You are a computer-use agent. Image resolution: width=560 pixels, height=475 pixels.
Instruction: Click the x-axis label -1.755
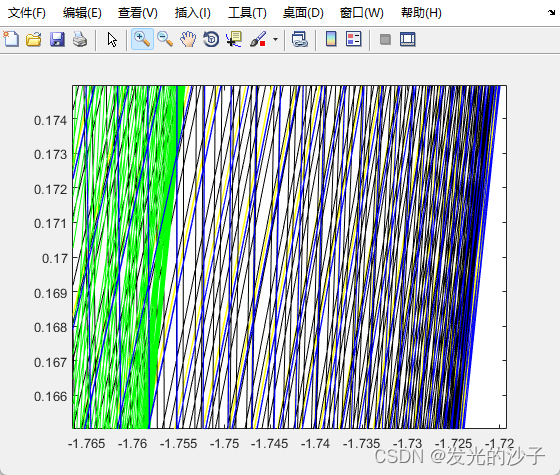(x=178, y=444)
